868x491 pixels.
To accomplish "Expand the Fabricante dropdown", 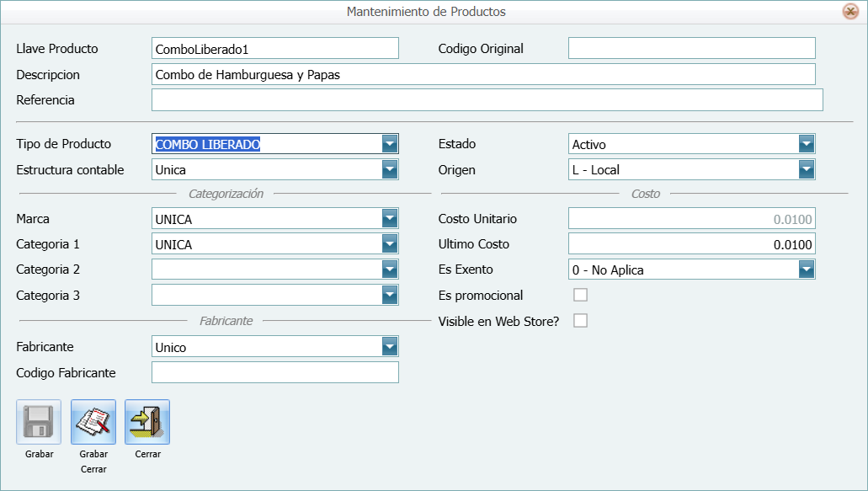I will [x=389, y=347].
